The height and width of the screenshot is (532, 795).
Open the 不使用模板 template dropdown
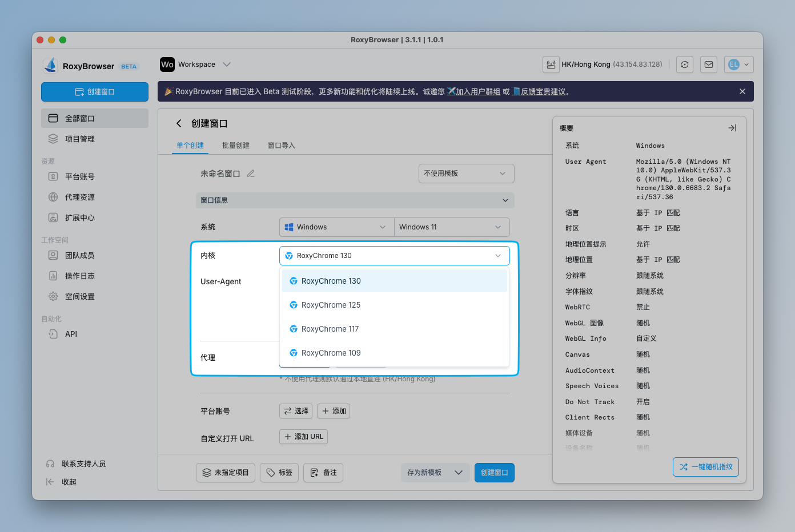click(467, 174)
